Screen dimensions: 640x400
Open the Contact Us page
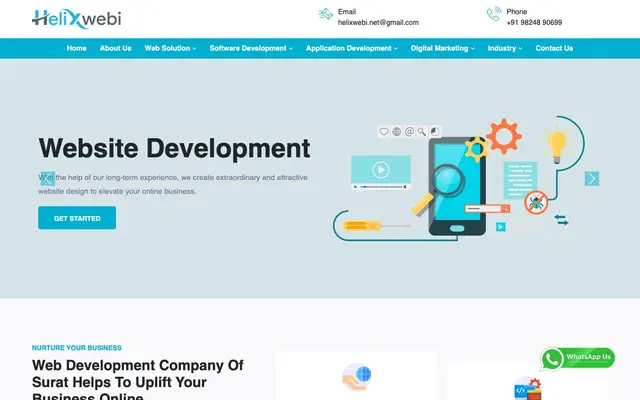point(554,48)
